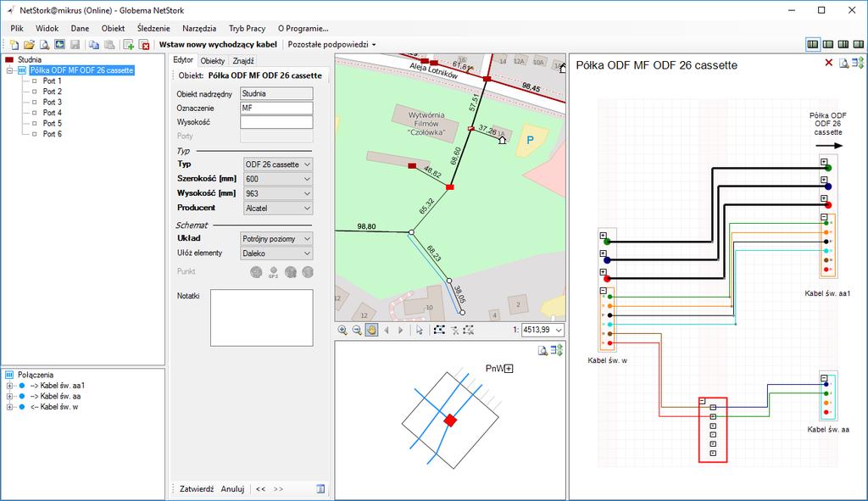Screen dimensions: 868x501
Task: Click into the Notatki text area
Action: click(x=261, y=318)
